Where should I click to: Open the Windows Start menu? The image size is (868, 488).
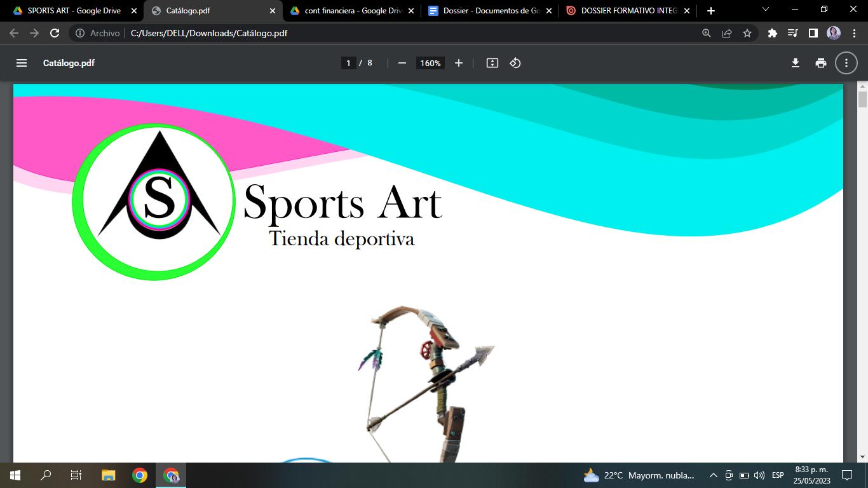click(15, 475)
